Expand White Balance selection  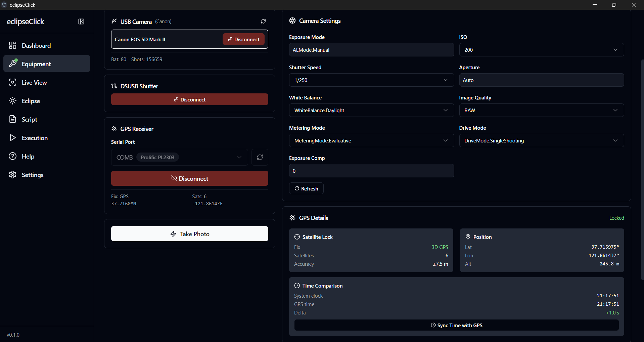point(371,110)
